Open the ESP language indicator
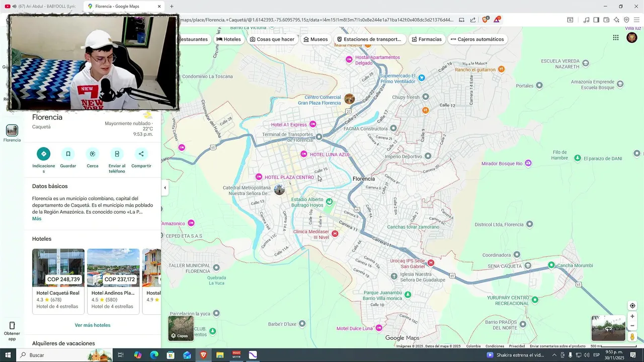This screenshot has height=362, width=644. pos(596,355)
